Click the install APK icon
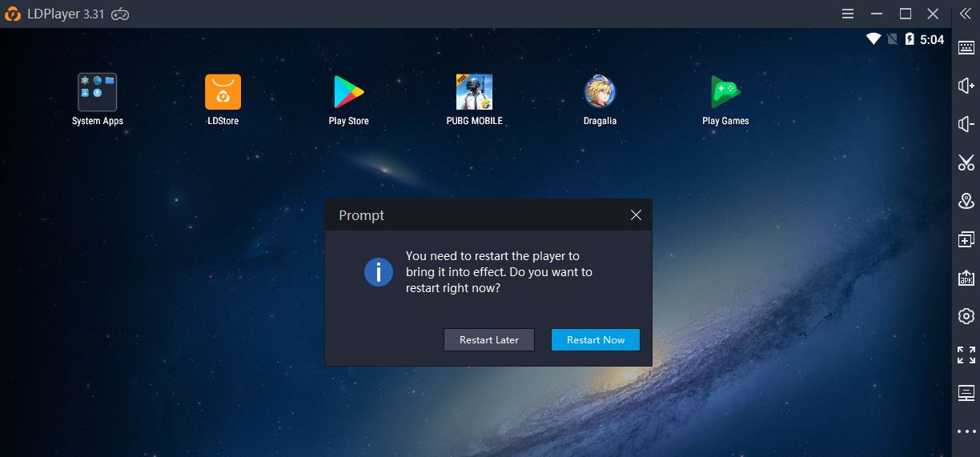980x457 pixels. click(x=966, y=278)
